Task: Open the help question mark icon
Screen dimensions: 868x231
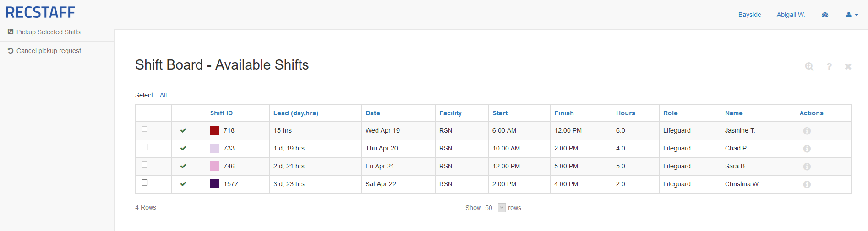Action: click(829, 66)
